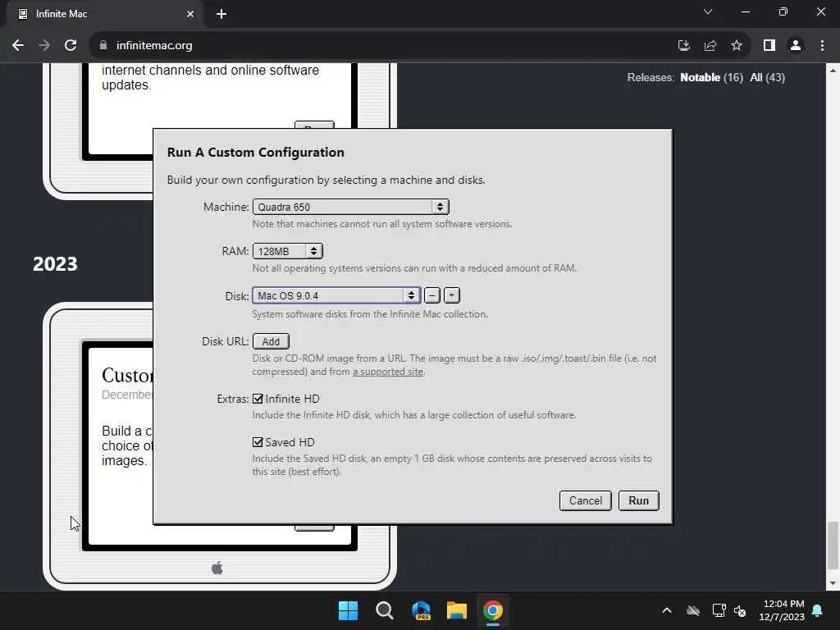Show Notable (16) releases
The height and width of the screenshot is (630, 840).
click(x=711, y=77)
